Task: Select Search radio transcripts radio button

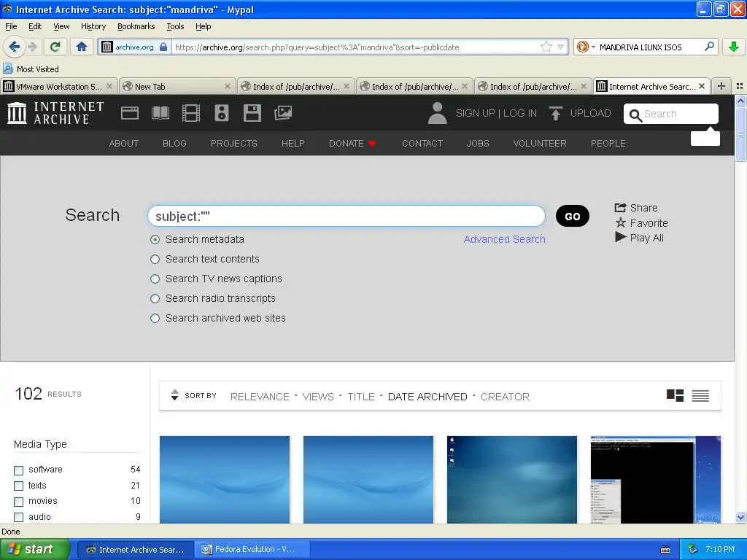Action: [155, 298]
